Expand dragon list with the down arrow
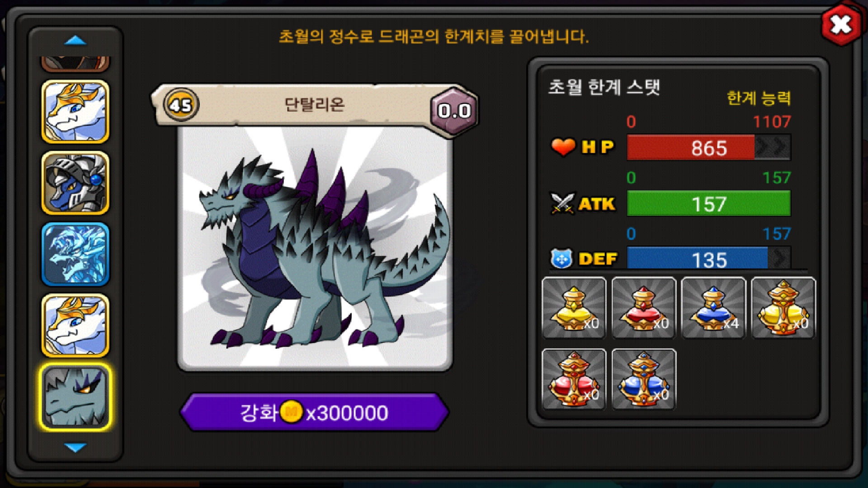 pyautogui.click(x=75, y=447)
